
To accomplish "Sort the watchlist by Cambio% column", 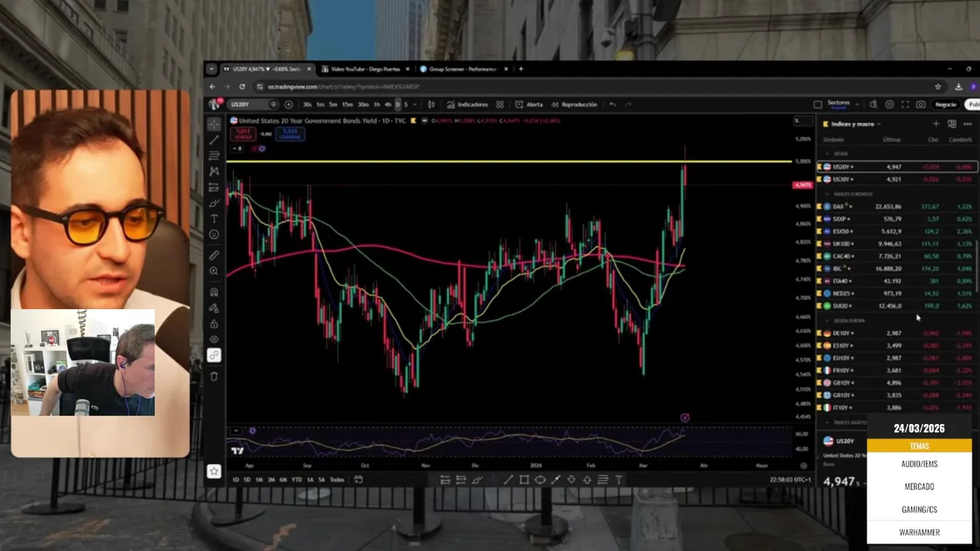I will (x=960, y=139).
